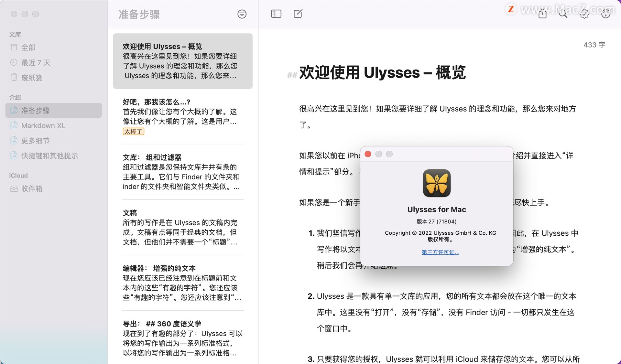Select 全部 in the library sidebar
Image resolution: width=621 pixels, height=364 pixels.
click(x=54, y=48)
